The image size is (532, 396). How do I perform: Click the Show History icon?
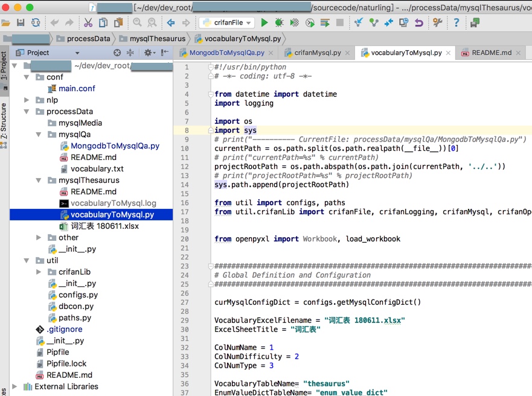tap(404, 23)
